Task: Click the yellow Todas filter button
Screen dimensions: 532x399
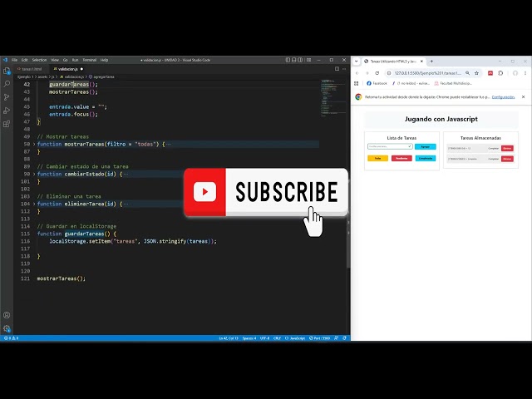Action: tap(377, 159)
